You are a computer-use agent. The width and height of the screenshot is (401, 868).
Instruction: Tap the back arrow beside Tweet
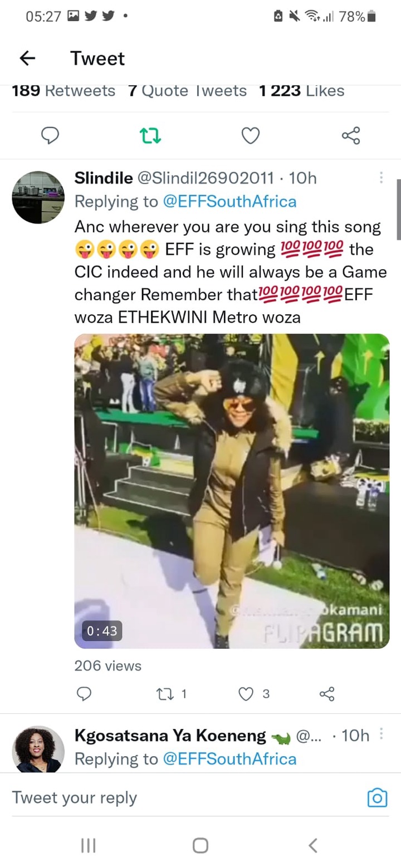pos(27,58)
